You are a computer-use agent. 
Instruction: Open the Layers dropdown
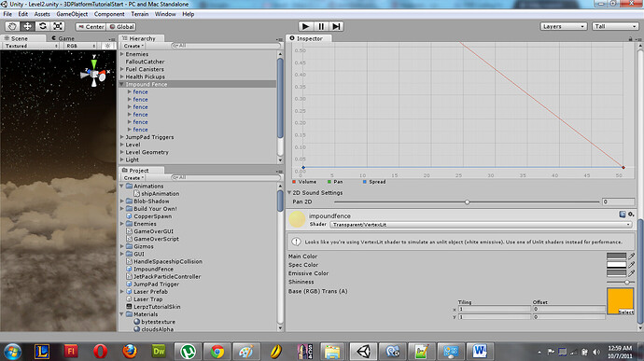click(x=563, y=26)
